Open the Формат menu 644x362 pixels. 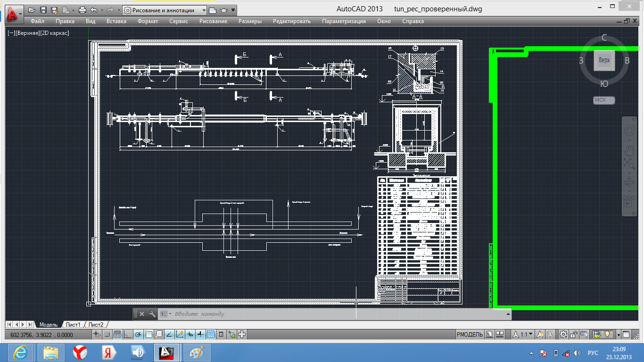pyautogui.click(x=148, y=21)
